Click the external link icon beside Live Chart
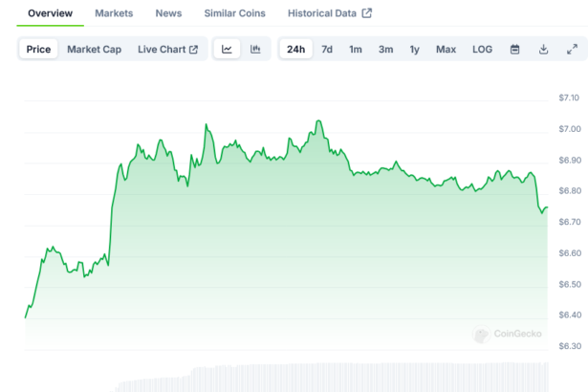This screenshot has width=588, height=392. pyautogui.click(x=193, y=49)
